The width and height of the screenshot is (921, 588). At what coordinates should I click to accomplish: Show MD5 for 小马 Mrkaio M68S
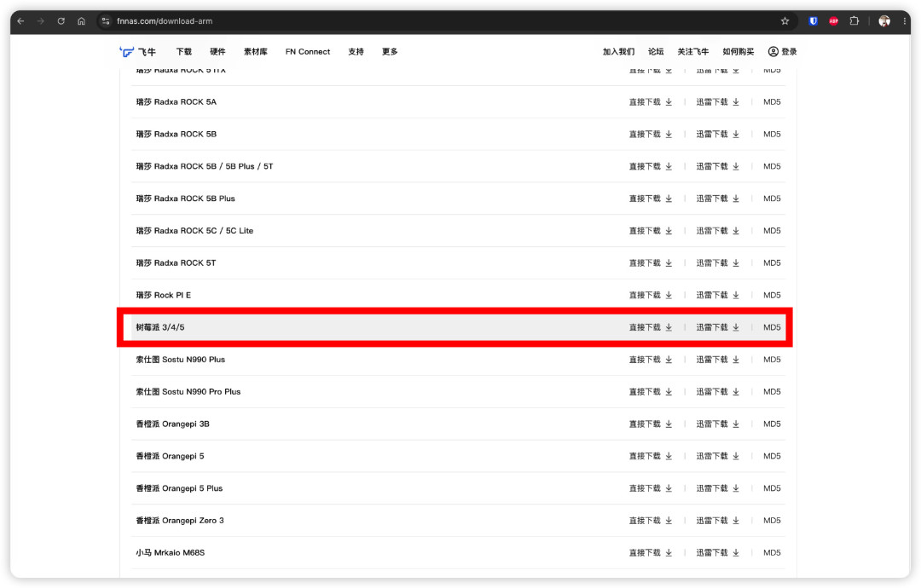[x=772, y=553]
